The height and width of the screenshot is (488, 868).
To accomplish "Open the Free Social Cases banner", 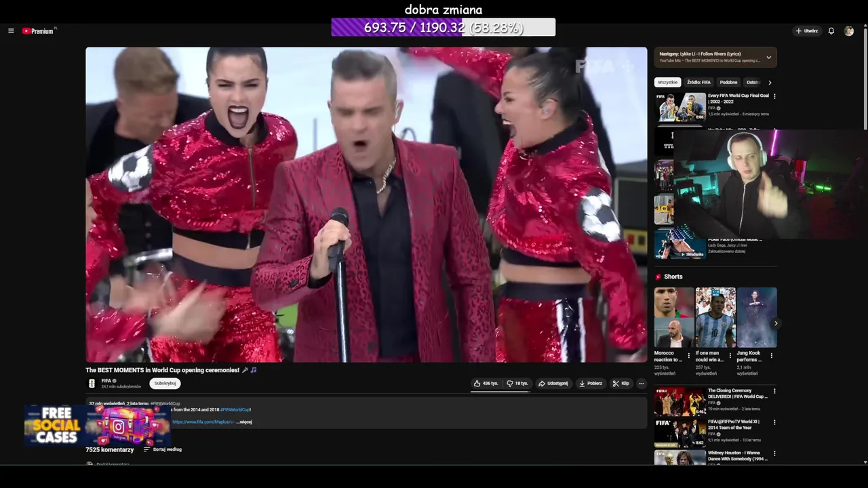I will coord(97,426).
